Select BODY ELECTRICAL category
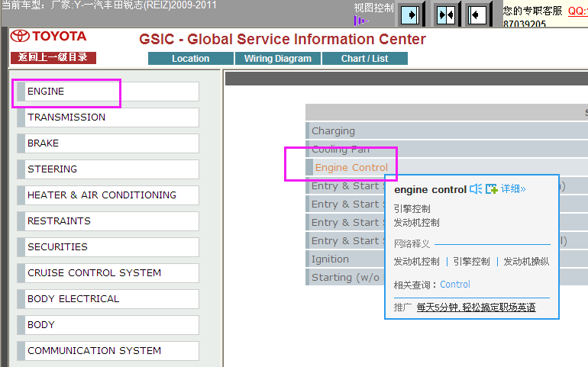The height and width of the screenshot is (367, 588). tap(108, 299)
